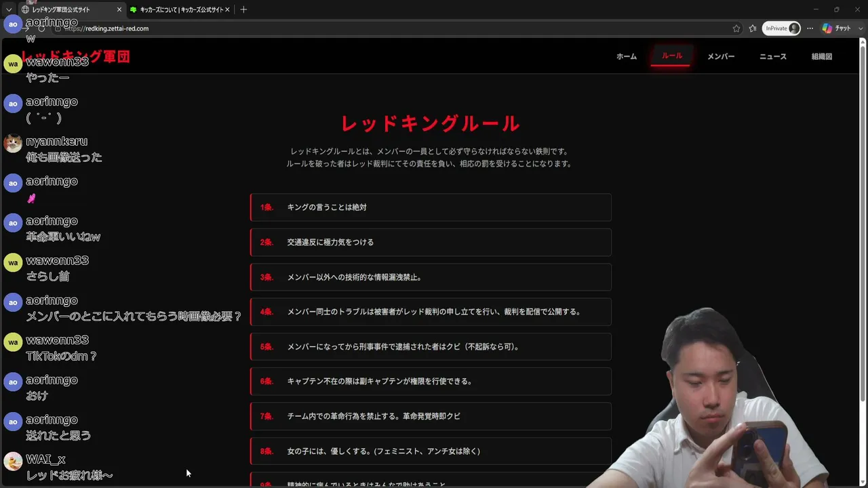Image resolution: width=868 pixels, height=488 pixels.
Task: Open the メンバー page
Action: pos(721,56)
